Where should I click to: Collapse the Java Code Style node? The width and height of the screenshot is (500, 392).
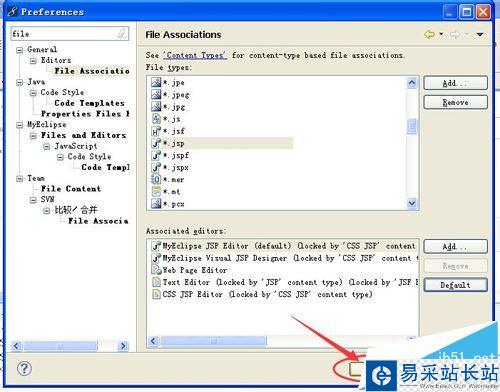pyautogui.click(x=33, y=93)
